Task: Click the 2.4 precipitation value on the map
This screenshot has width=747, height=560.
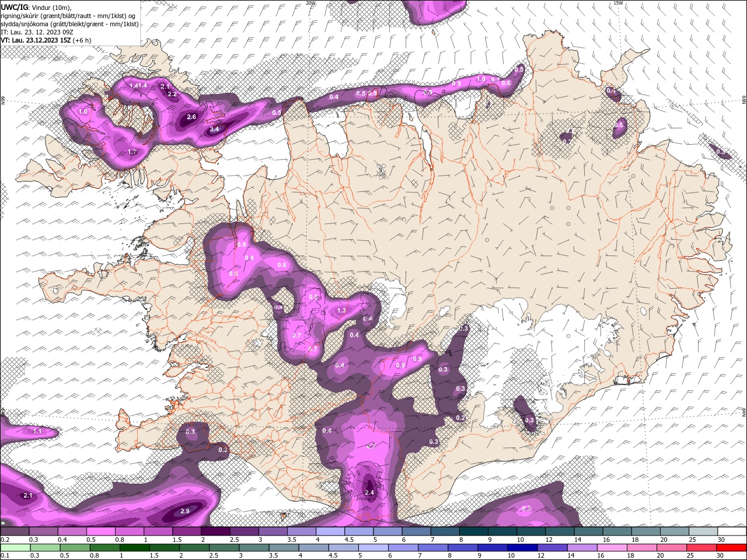Action: coord(369,492)
